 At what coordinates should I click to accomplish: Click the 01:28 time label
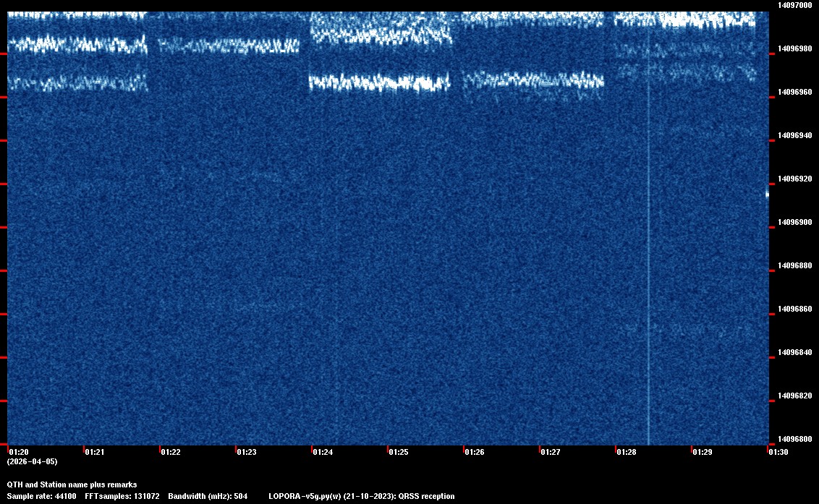(627, 452)
